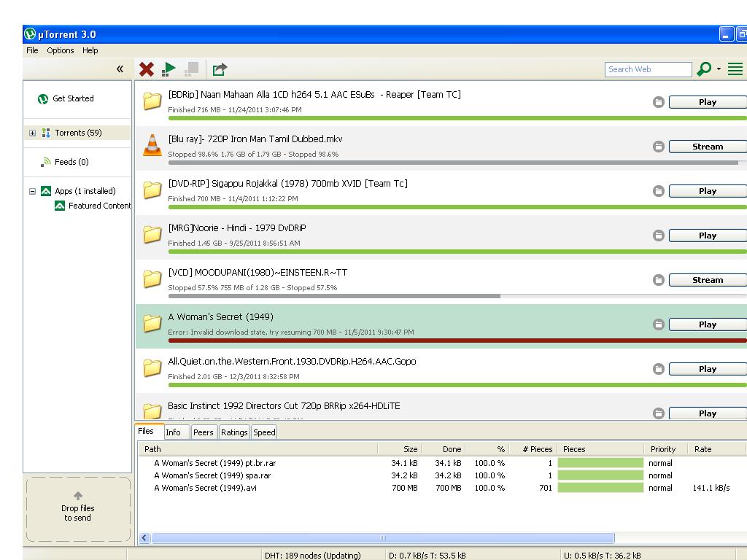Click the Feeds RSS icon
The image size is (747, 560).
coord(46,162)
